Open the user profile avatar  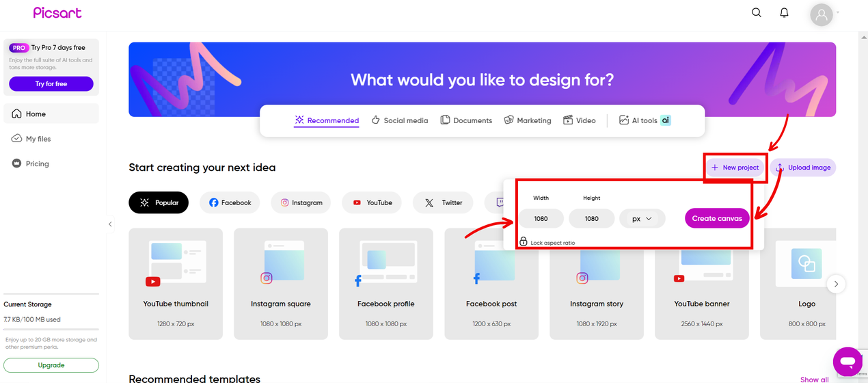coord(821,14)
